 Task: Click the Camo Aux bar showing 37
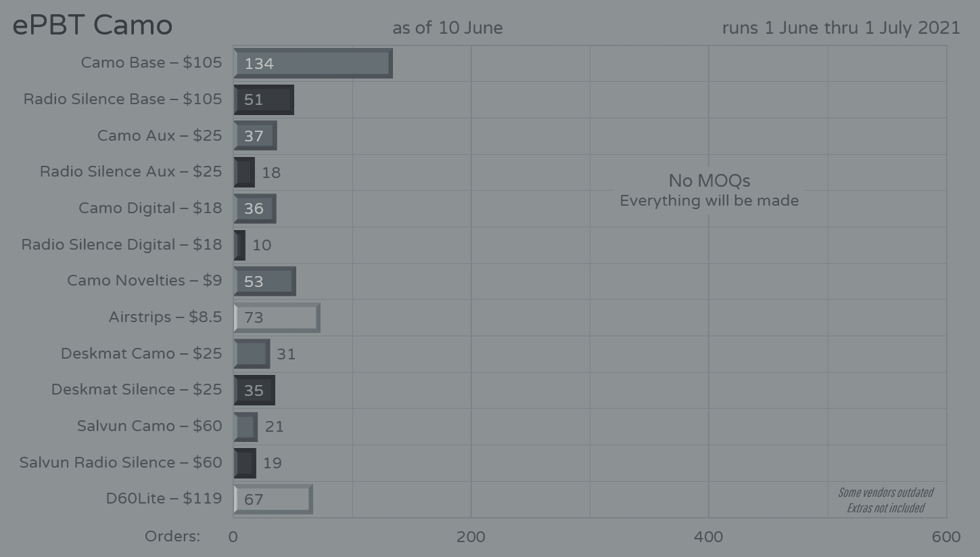[x=255, y=136]
